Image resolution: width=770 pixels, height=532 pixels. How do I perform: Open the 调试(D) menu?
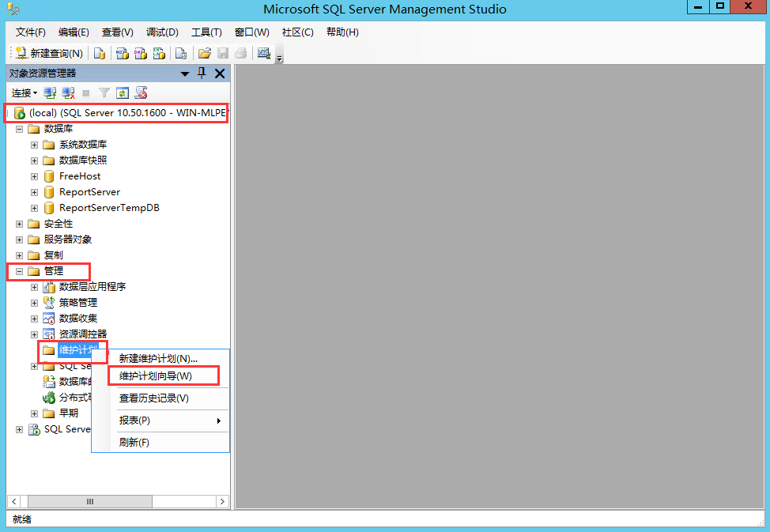tap(162, 32)
